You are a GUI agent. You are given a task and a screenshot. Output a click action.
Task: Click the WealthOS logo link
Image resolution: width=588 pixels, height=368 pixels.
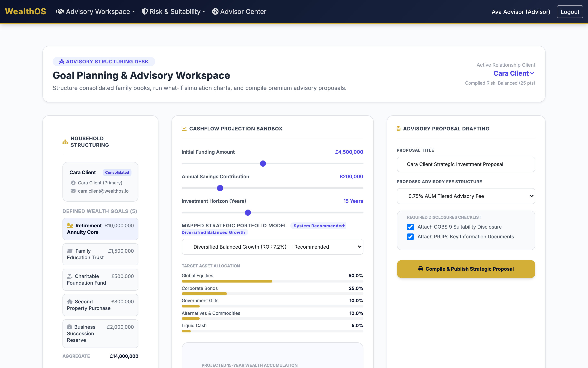[26, 11]
